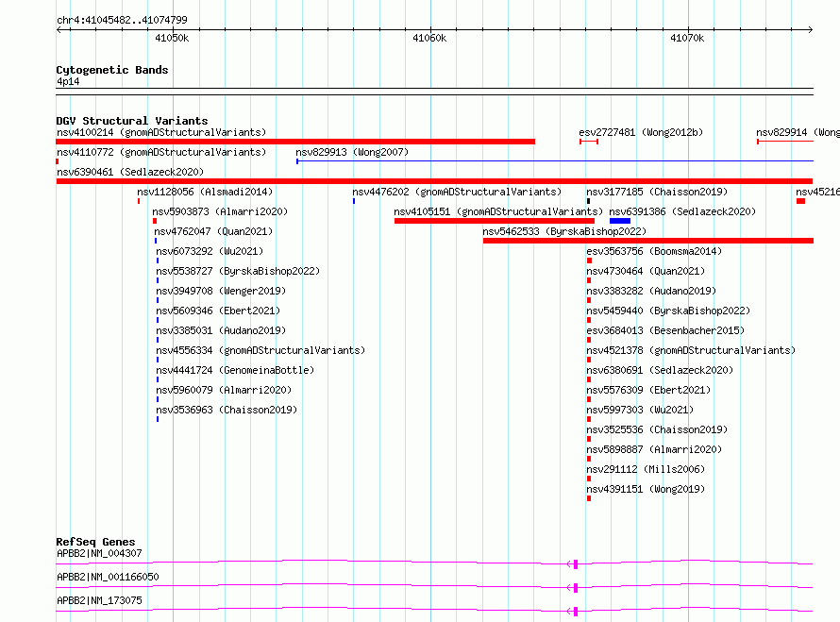Click the red bar under nsv6390461
This screenshot has height=622, width=840.
(434, 181)
